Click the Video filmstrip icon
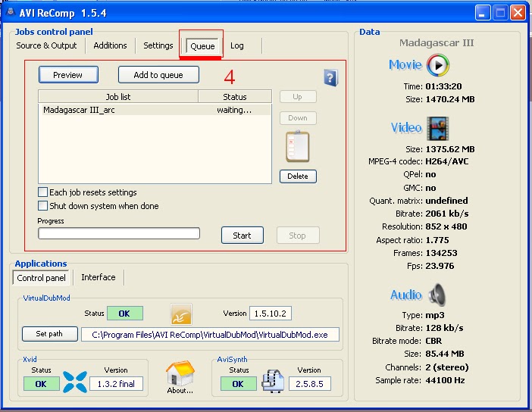 tap(438, 129)
